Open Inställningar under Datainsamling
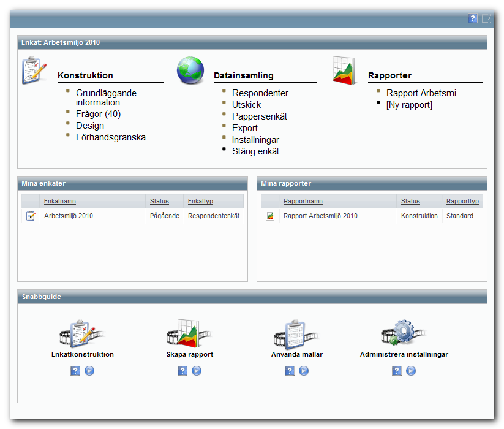 255,140
